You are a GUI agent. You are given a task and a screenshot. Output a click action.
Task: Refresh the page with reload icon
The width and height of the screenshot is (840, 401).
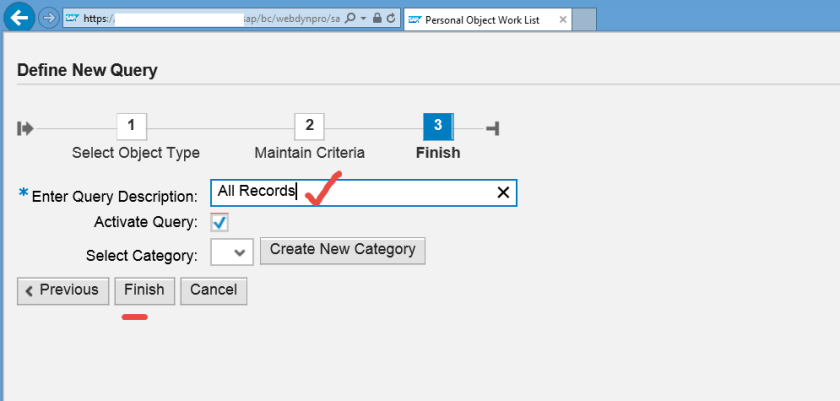pyautogui.click(x=390, y=19)
